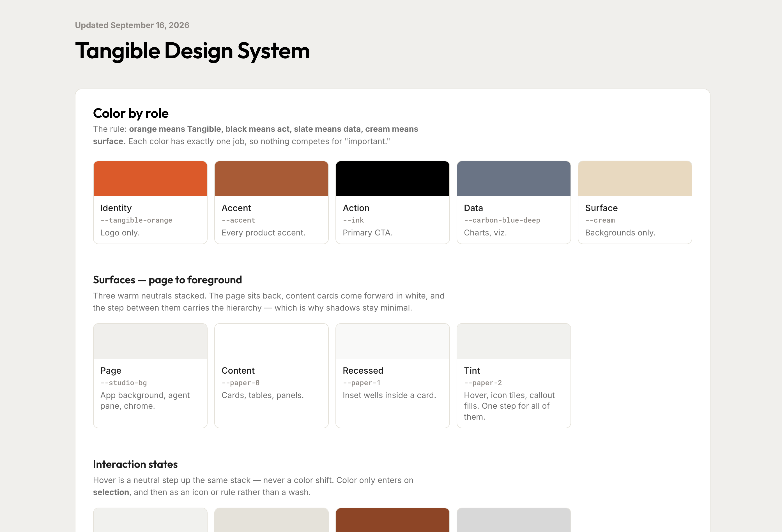Click the Color by role heading
The height and width of the screenshot is (532, 782).
130,113
